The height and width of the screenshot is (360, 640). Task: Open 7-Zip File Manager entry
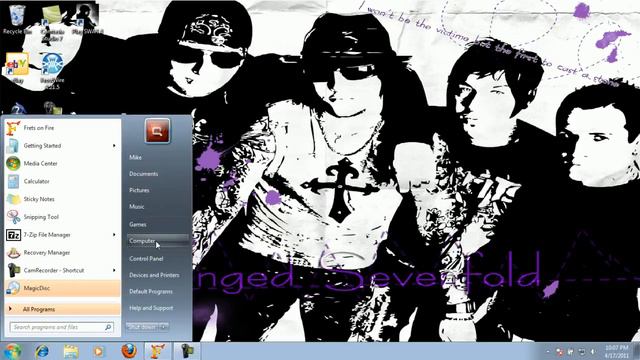pos(62,235)
